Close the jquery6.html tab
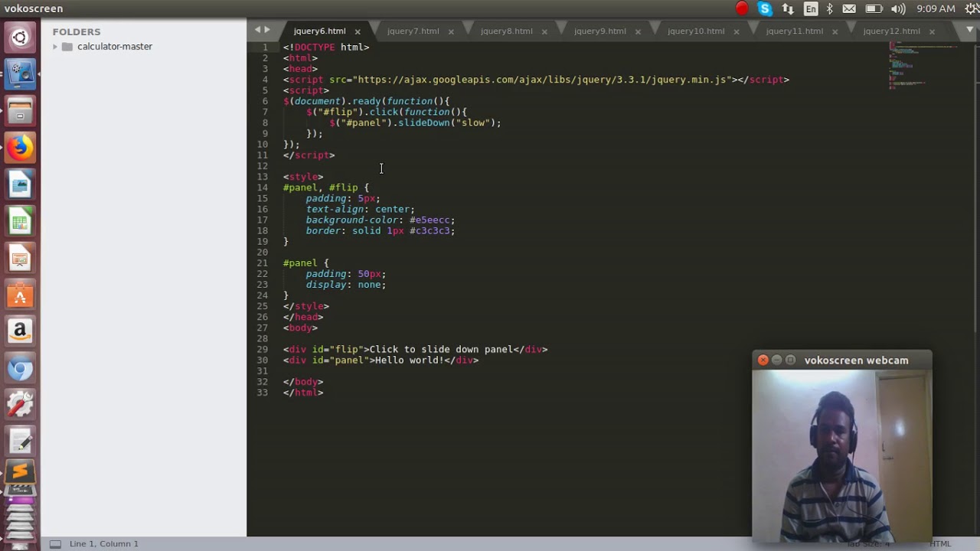The width and height of the screenshot is (980, 551). coord(358,31)
